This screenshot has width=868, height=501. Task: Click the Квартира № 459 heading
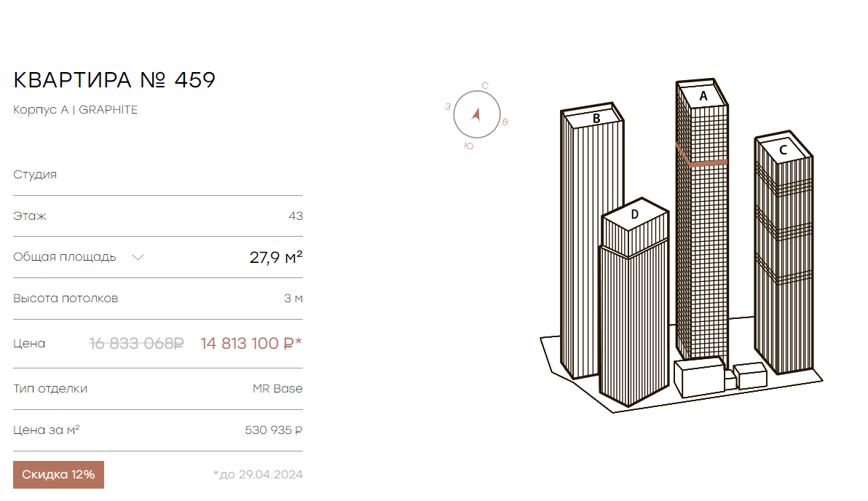coord(114,79)
